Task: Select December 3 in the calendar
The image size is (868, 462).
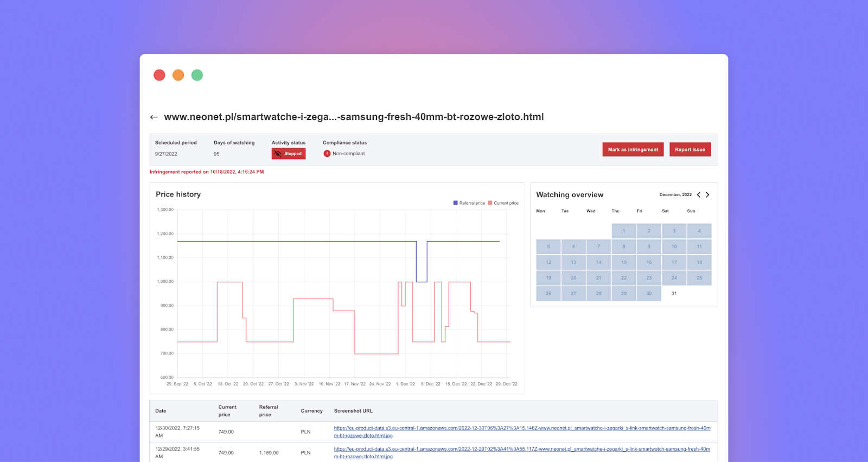Action: click(674, 231)
